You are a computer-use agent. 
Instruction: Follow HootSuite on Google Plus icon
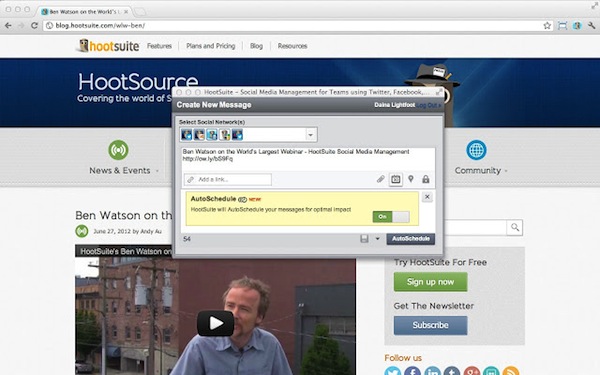(x=472, y=371)
